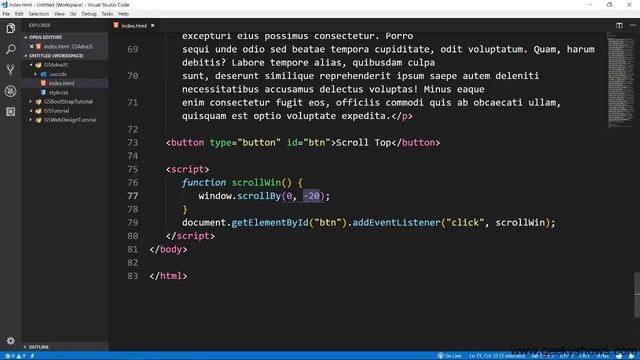This screenshot has height=360, width=640.
Task: Select index.html entry in Open Editors
Action: 68,47
